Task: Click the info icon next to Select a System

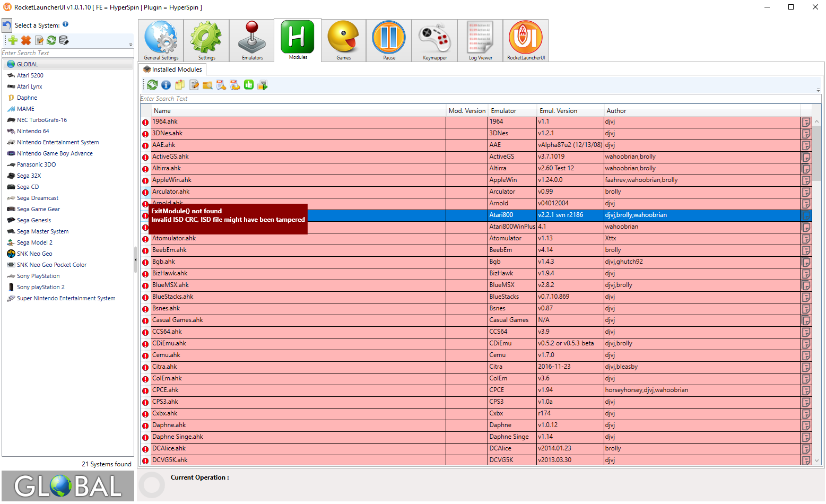Action: click(x=65, y=24)
